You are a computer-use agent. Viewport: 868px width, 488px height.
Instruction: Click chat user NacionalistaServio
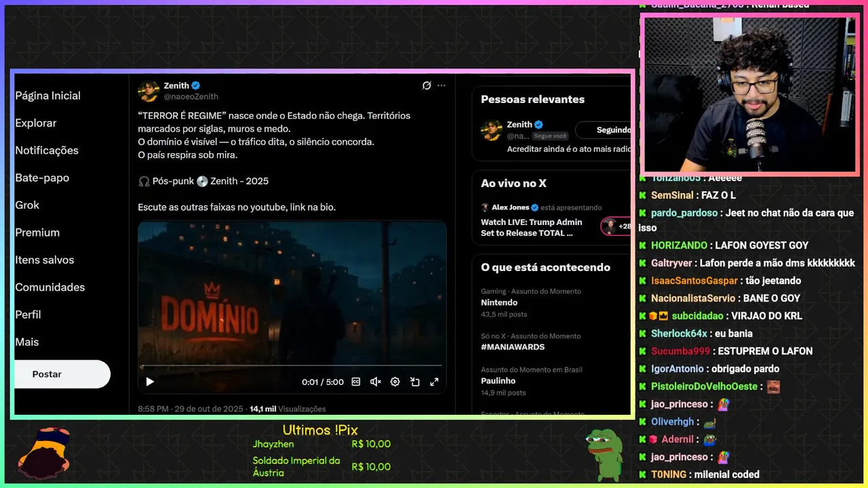(x=693, y=298)
